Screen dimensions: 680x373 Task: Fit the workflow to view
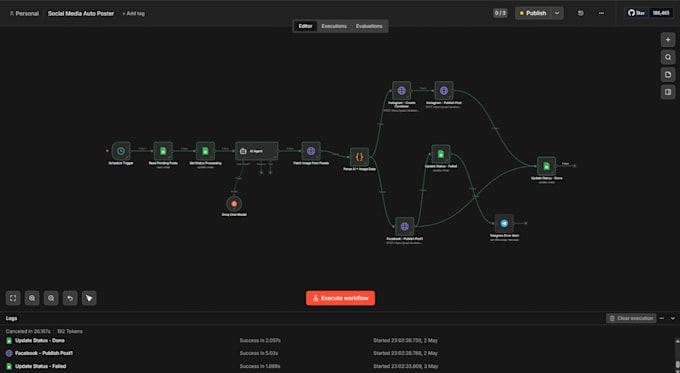[x=13, y=298]
